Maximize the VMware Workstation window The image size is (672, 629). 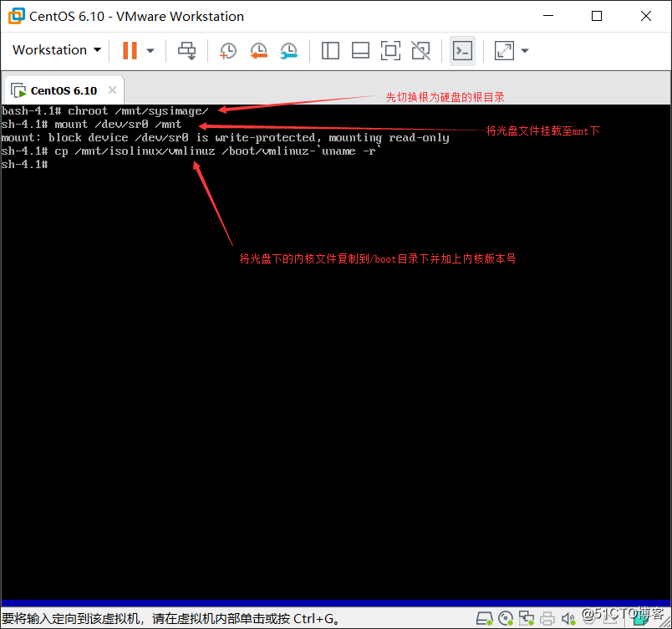597,16
